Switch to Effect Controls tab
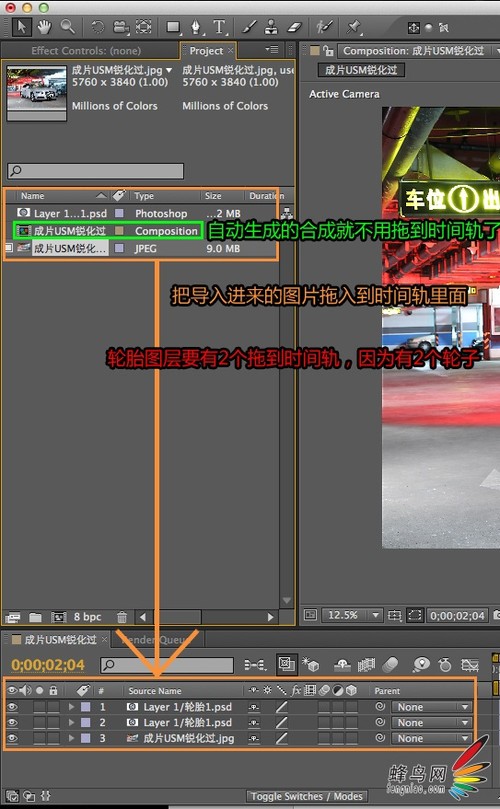The image size is (500, 809). pyautogui.click(x=86, y=51)
